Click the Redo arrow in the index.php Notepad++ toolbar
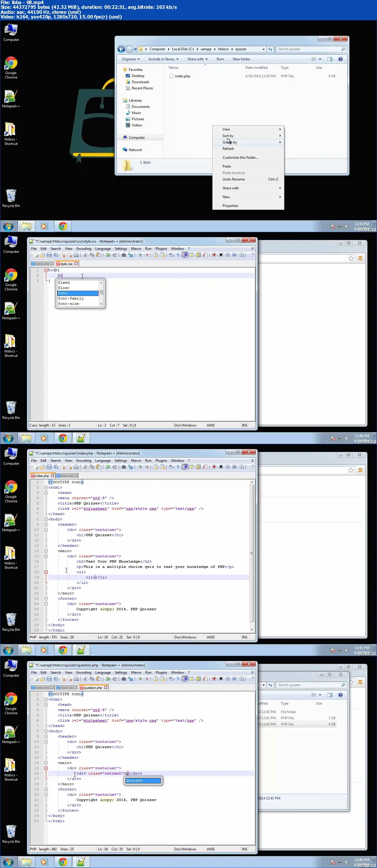Image resolution: width=377 pixels, height=868 pixels. [115, 467]
